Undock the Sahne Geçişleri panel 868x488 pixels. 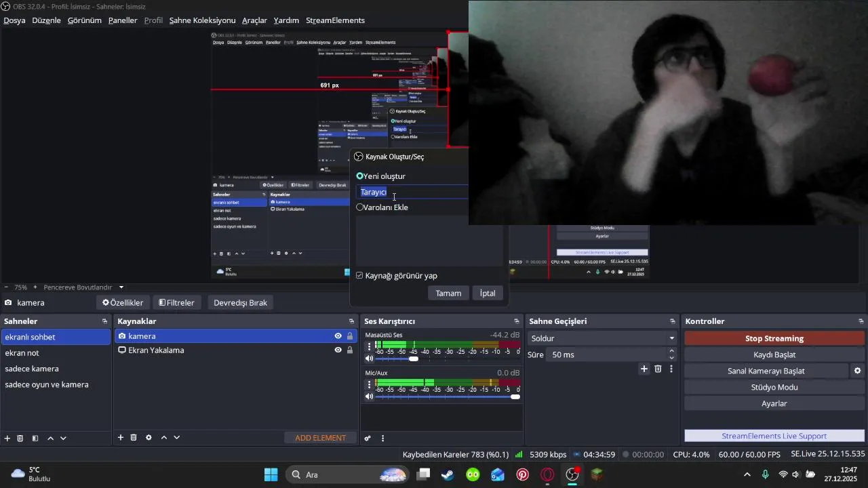673,321
